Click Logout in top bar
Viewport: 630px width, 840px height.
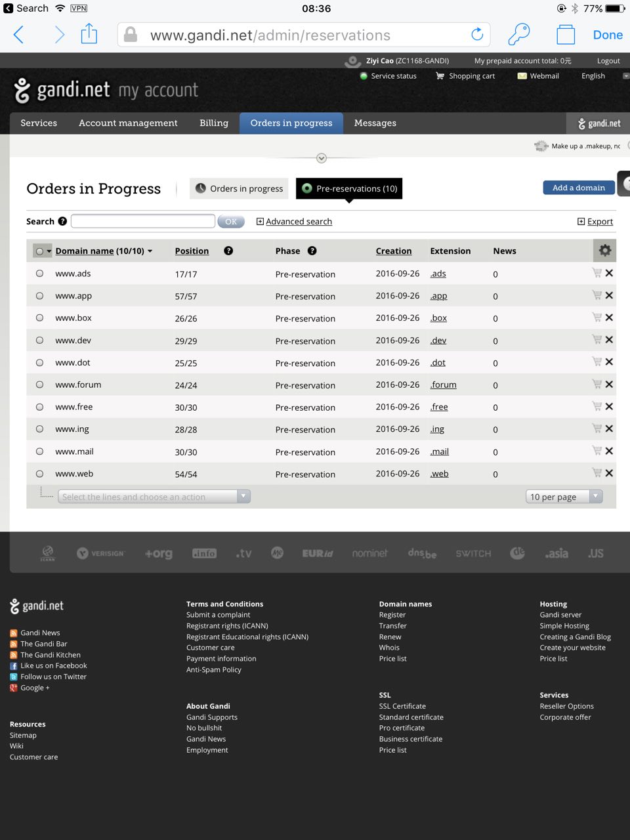[x=608, y=60]
